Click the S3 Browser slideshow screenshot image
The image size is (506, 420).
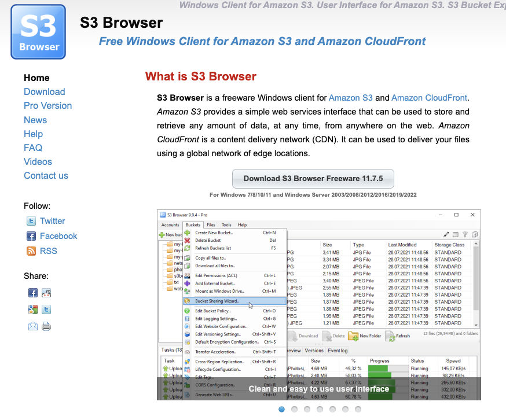click(319, 305)
